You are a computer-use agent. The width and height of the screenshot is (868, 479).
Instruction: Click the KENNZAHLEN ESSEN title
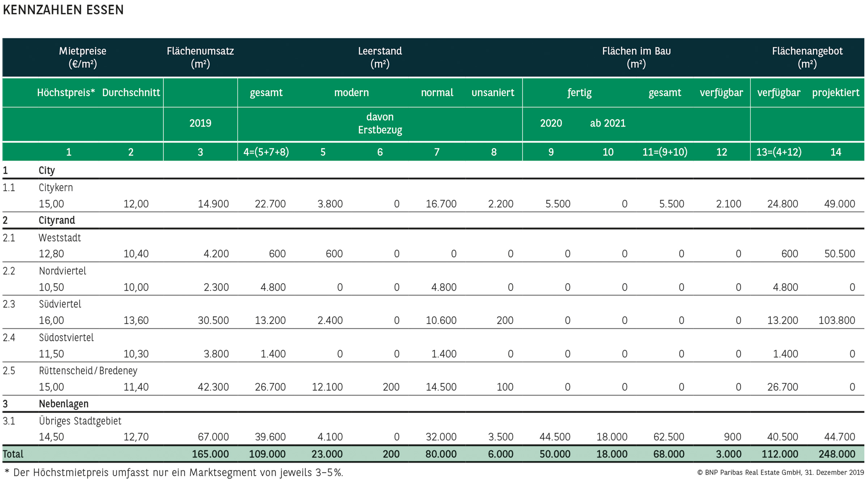click(63, 10)
